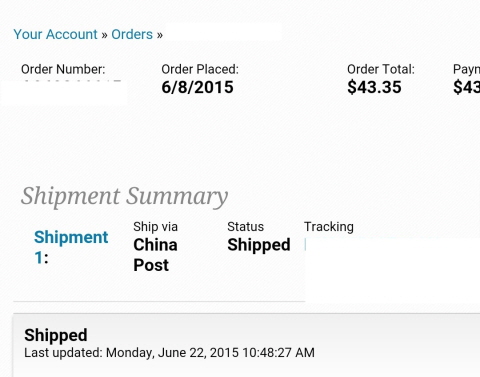Click the blanked-out tracking number area
Image resolution: width=480 pixels, height=377 pixels.
(392, 268)
